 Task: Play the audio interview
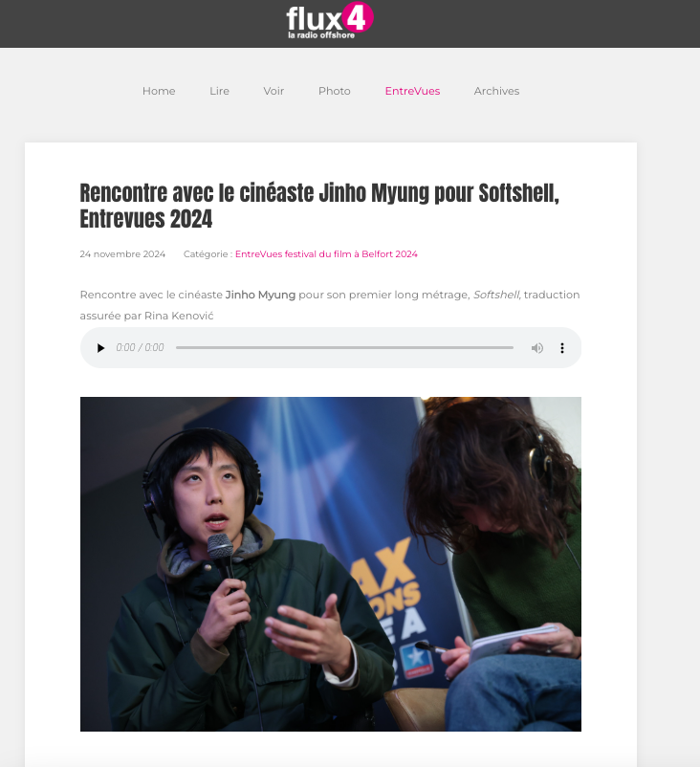(100, 348)
